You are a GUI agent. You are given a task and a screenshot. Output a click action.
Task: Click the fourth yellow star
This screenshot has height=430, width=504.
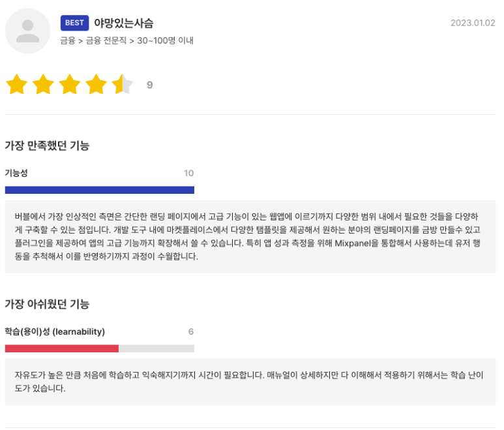tap(96, 84)
